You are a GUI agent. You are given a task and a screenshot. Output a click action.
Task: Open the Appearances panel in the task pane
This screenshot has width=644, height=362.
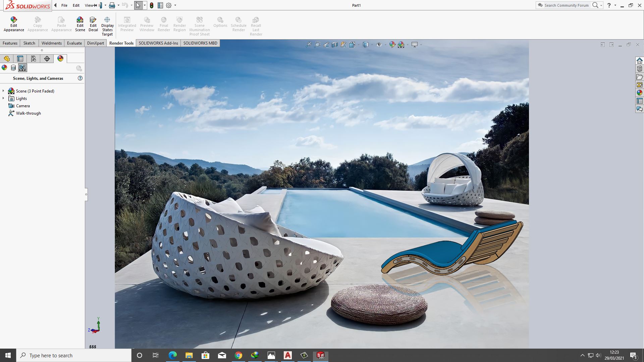click(x=4, y=67)
